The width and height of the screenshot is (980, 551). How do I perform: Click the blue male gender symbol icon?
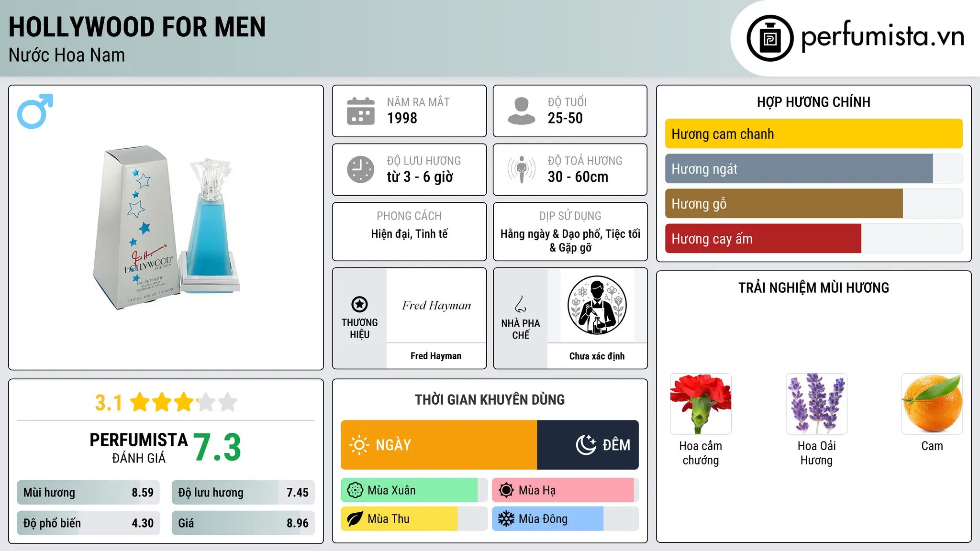(35, 111)
